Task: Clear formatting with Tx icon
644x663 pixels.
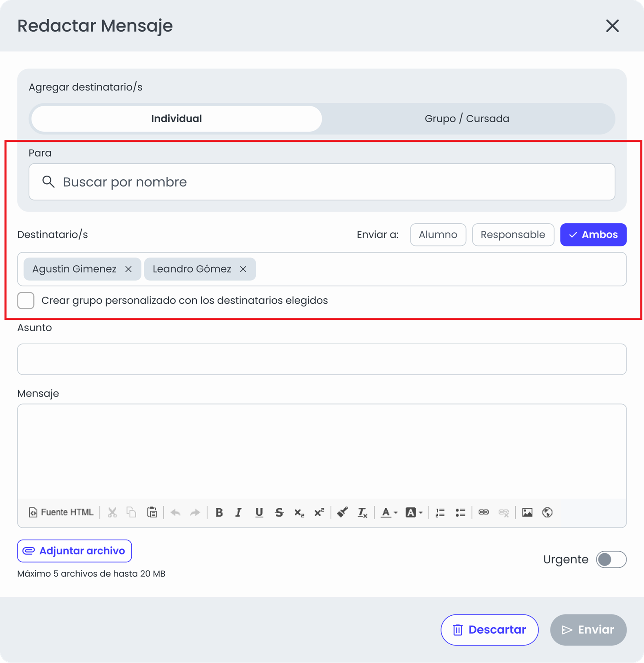Action: click(362, 512)
